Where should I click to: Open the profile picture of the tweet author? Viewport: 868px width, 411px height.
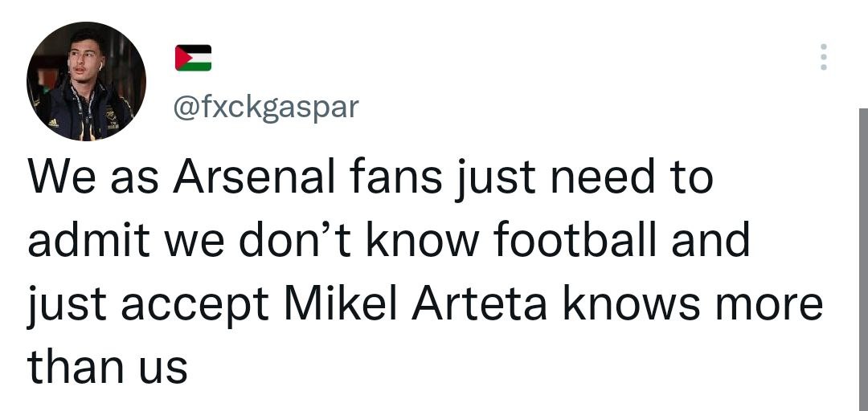pyautogui.click(x=86, y=81)
